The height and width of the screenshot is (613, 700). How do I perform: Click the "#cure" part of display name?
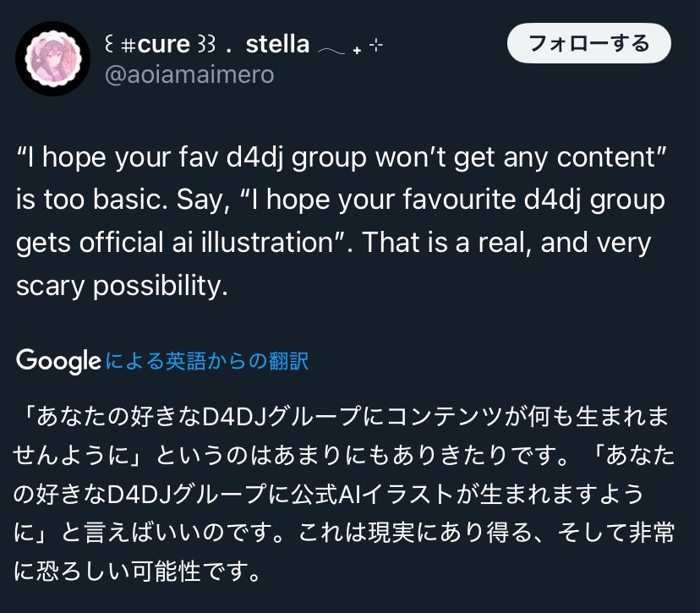[156, 44]
